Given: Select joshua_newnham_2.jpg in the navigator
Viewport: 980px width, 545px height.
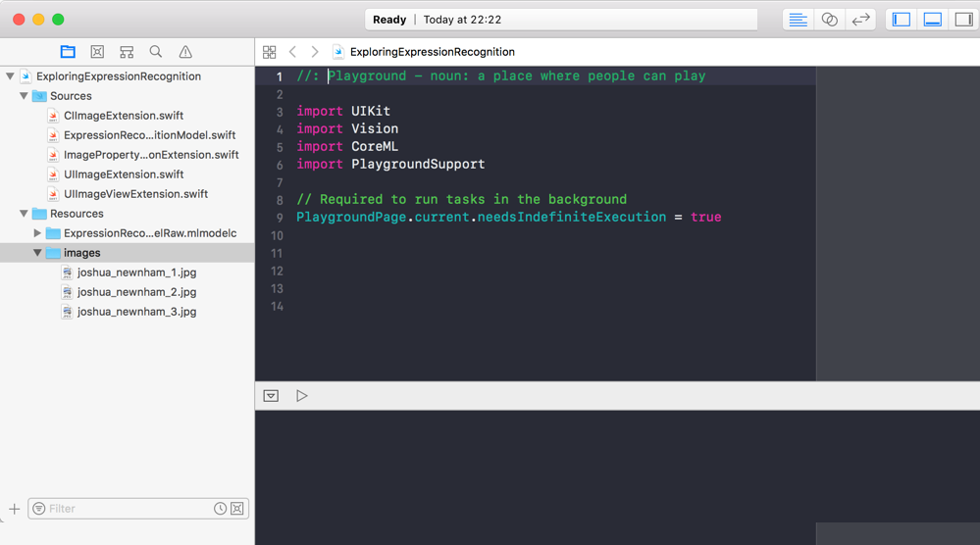Looking at the screenshot, I should (136, 292).
